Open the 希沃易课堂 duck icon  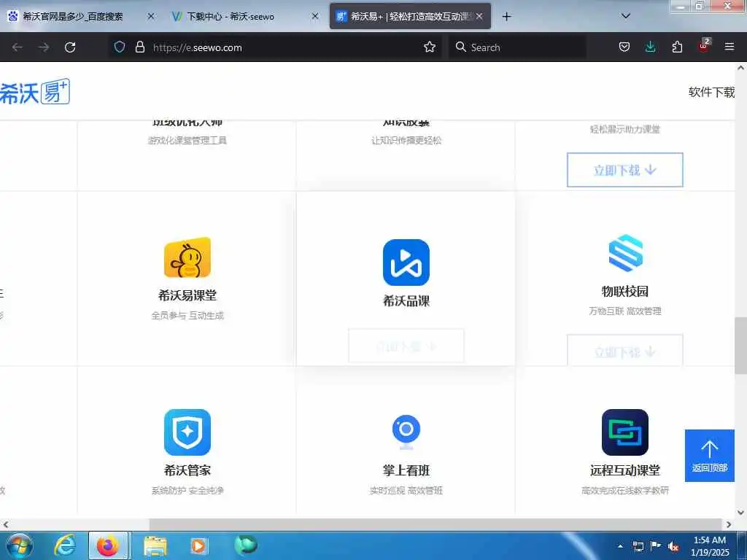click(187, 257)
